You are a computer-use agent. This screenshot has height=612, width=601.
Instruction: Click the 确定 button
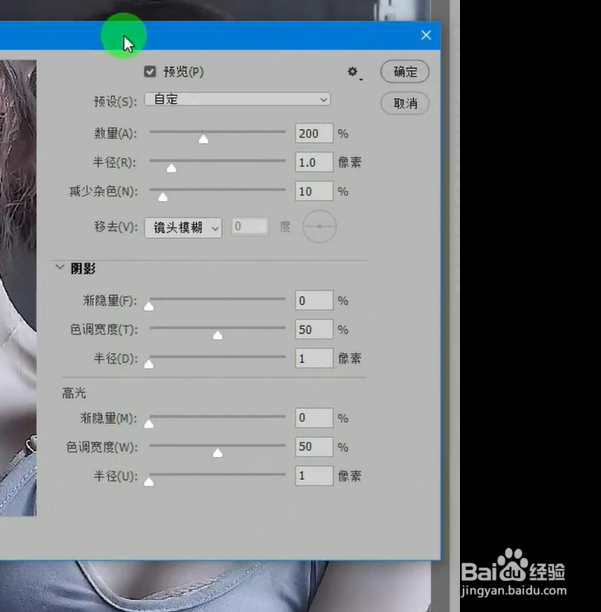click(405, 71)
